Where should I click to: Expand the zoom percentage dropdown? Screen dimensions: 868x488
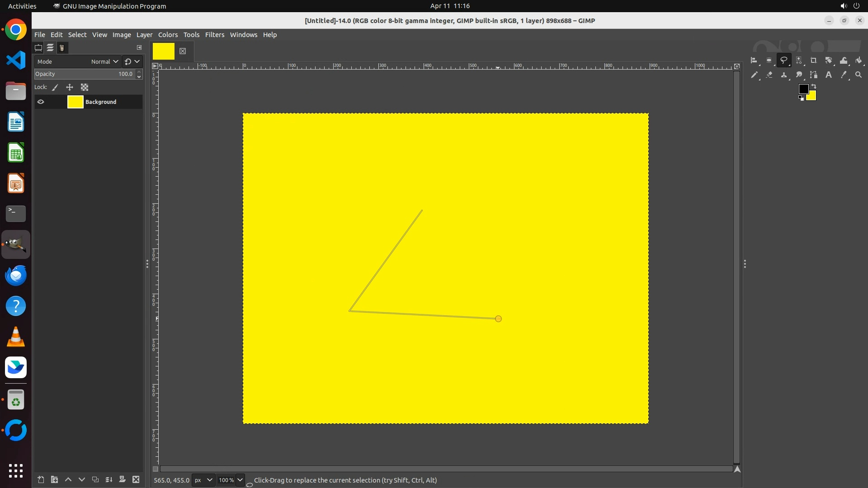(x=240, y=480)
